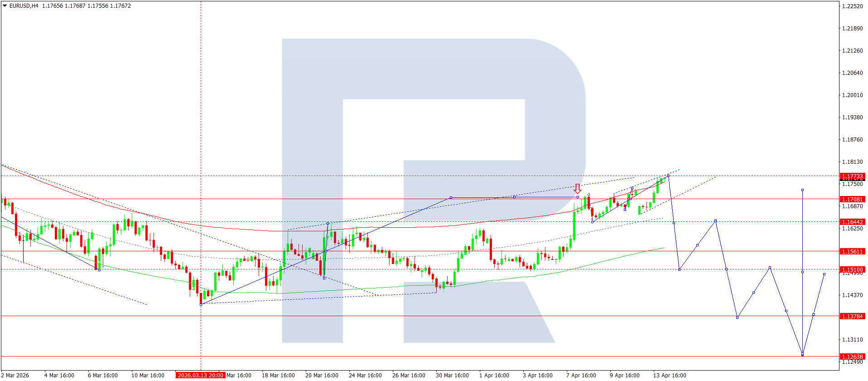
Task: Click the red down arrow marker
Action: [577, 189]
